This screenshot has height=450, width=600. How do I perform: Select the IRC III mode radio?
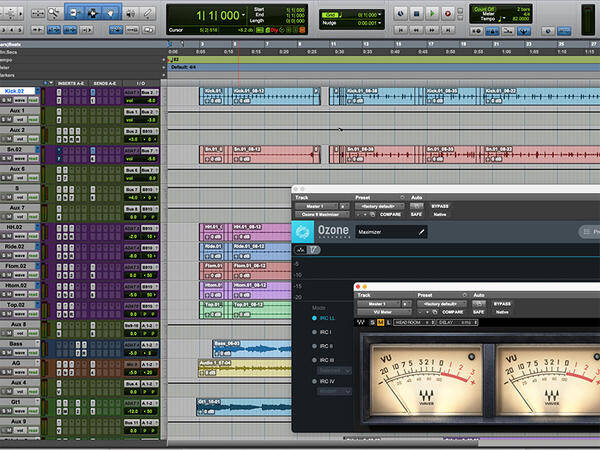(x=314, y=360)
